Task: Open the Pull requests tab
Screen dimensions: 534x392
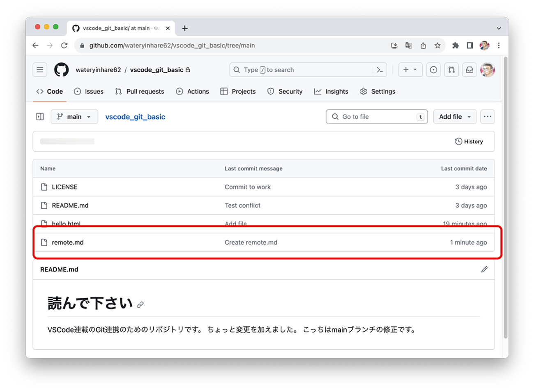Action: (140, 92)
